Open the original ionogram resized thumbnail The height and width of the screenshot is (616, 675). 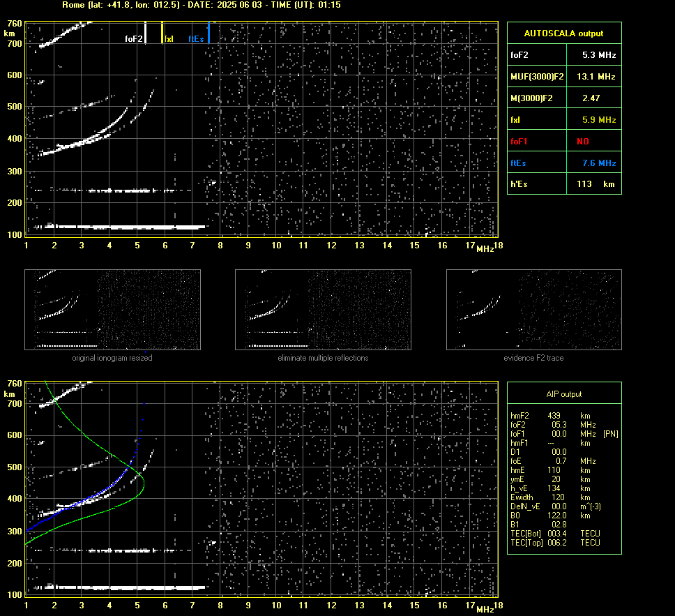[x=112, y=310]
